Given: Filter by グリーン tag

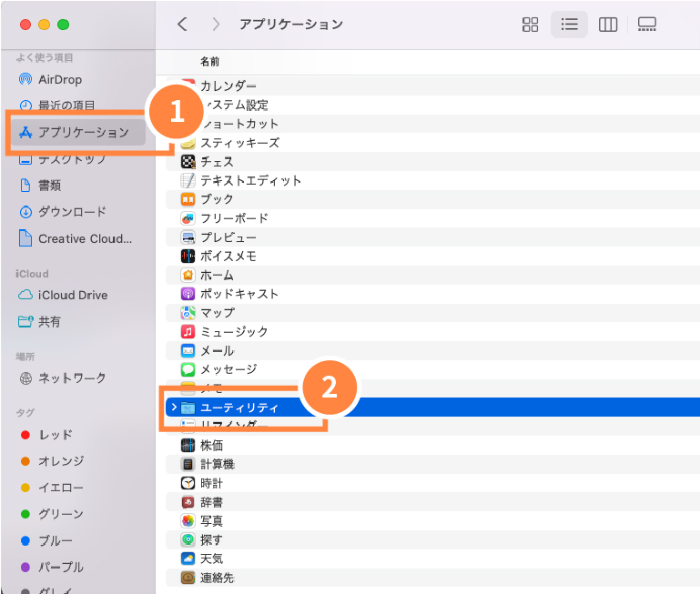Looking at the screenshot, I should [x=52, y=514].
